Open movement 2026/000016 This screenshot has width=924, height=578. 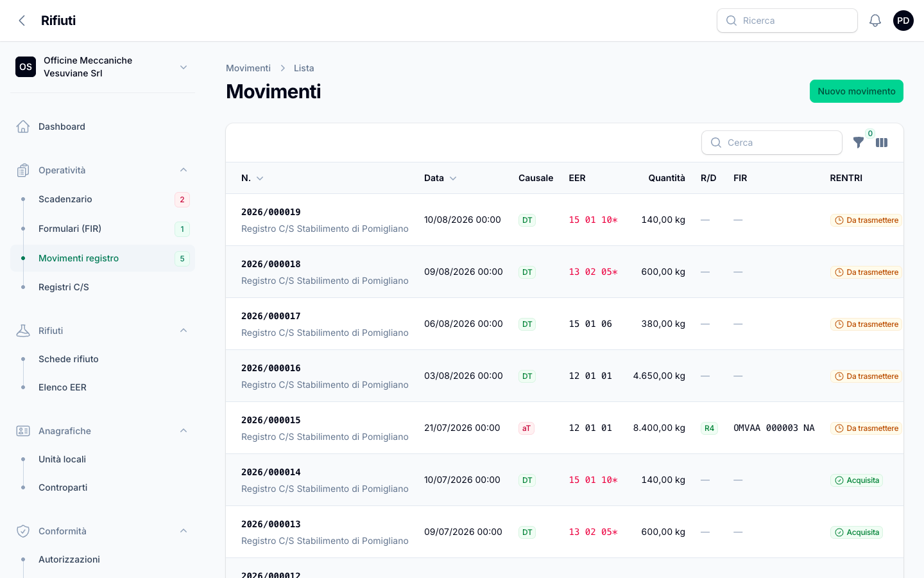[271, 368]
